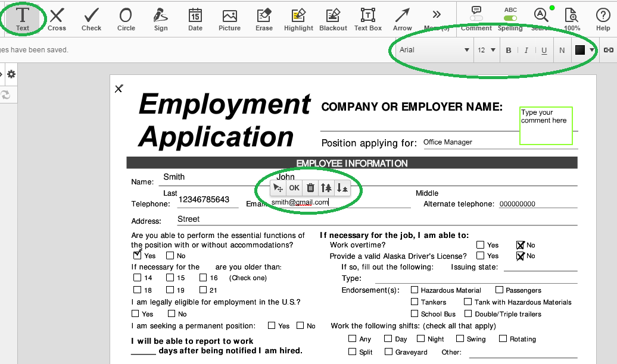Apply Bold formatting
617x364 pixels.
tap(509, 50)
